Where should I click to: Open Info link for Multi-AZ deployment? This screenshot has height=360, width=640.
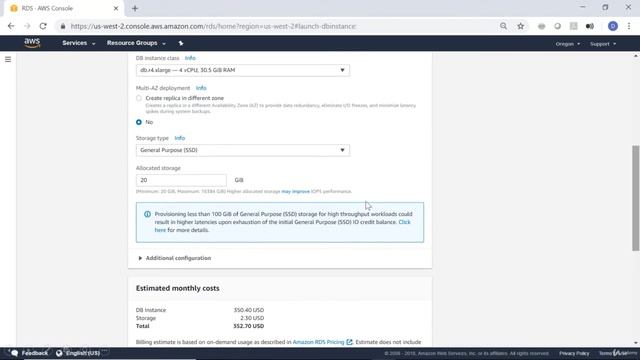pyautogui.click(x=201, y=88)
